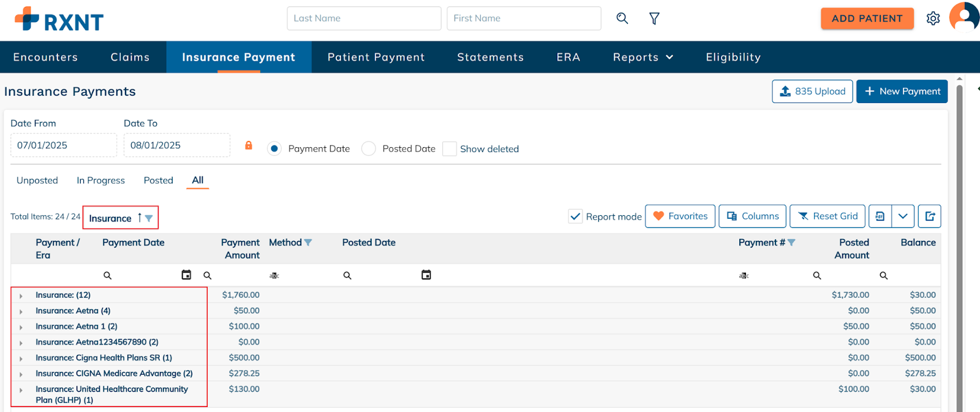The width and height of the screenshot is (980, 412).
Task: Open the Payment Date column calendar picker
Action: 186,275
